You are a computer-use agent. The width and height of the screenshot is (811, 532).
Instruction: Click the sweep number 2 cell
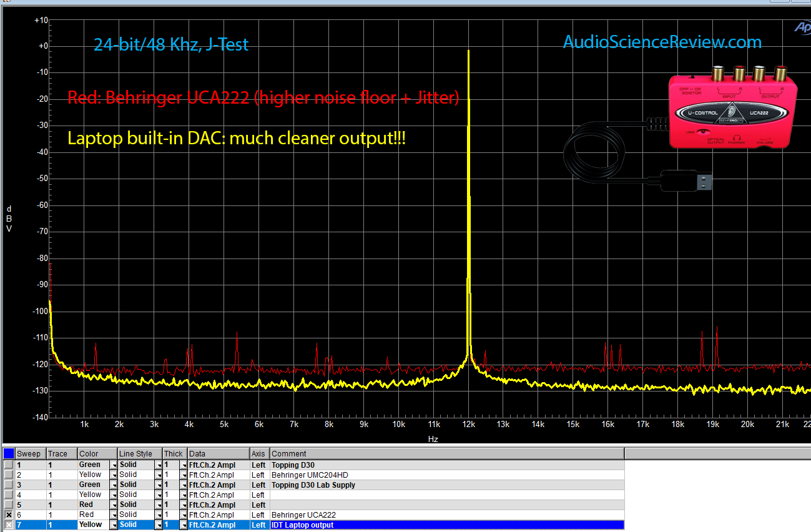(x=31, y=475)
